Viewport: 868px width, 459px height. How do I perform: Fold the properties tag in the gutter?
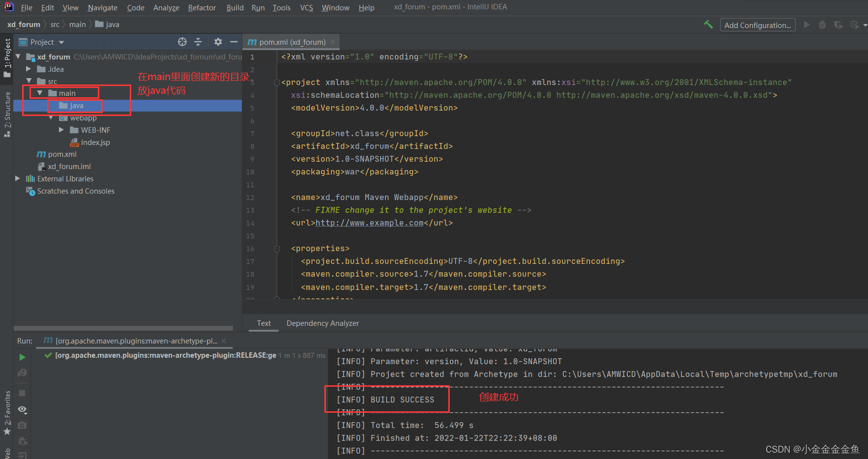point(277,249)
